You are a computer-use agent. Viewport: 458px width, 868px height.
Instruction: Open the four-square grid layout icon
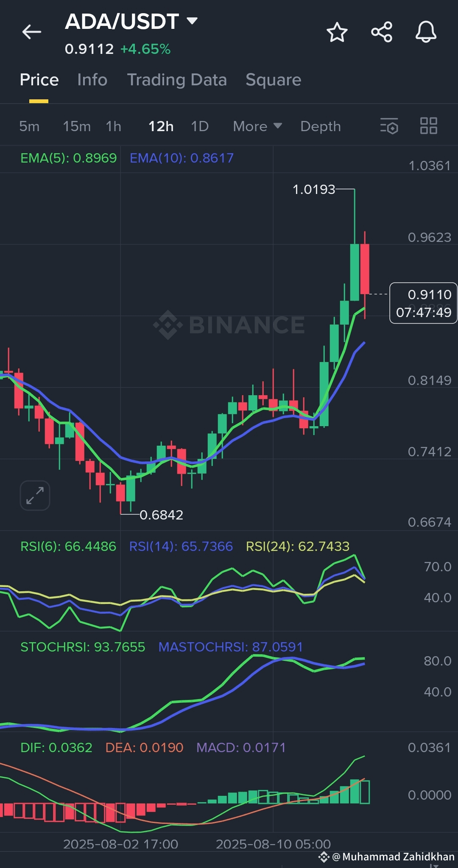(429, 126)
